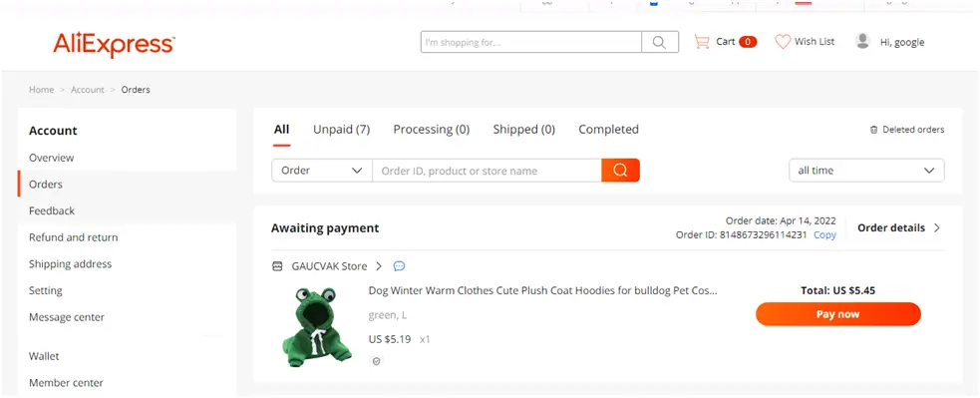Select the Completed tab

(608, 130)
